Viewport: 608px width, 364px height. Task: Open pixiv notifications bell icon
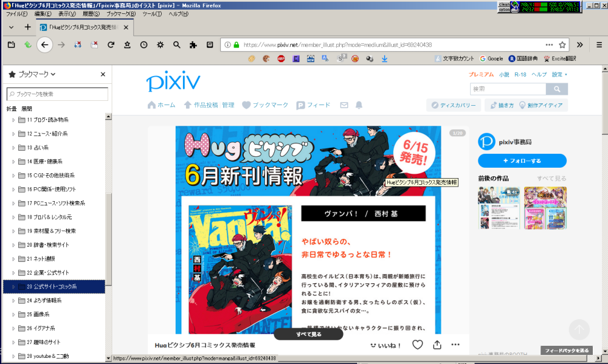pyautogui.click(x=359, y=105)
